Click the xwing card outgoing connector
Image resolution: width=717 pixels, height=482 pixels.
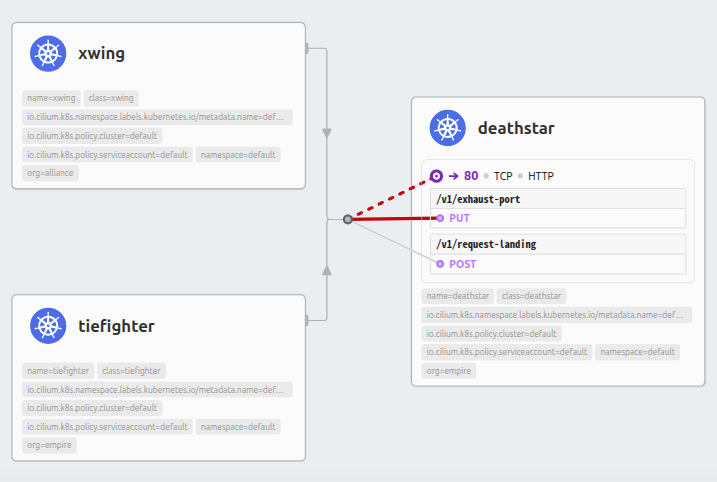pos(307,48)
